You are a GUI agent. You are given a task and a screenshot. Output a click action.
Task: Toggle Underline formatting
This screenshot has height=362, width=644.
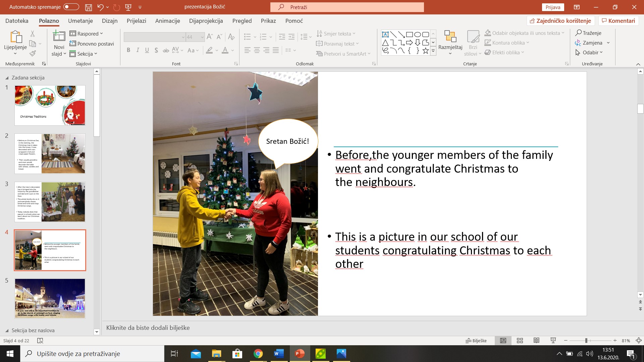click(147, 50)
